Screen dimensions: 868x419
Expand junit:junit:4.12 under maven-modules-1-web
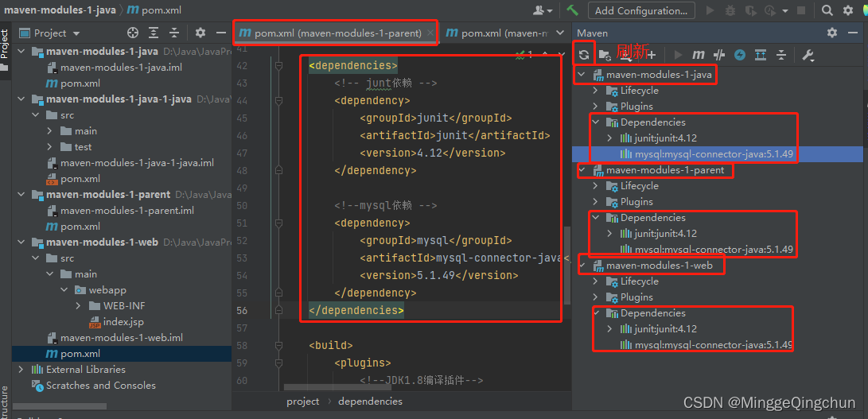[610, 329]
